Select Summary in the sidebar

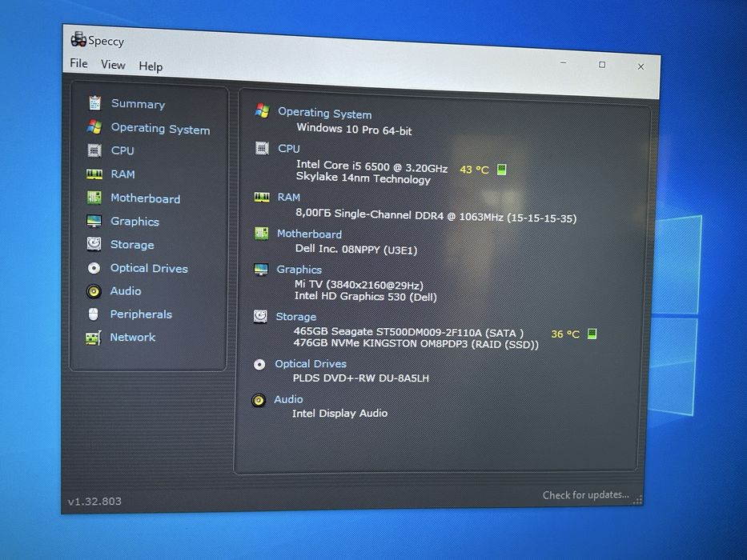pos(139,104)
